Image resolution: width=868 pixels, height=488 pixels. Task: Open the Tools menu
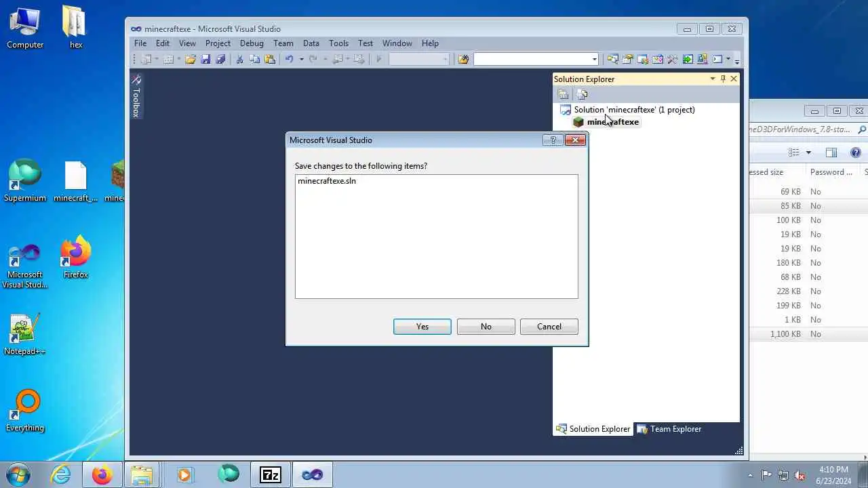tap(338, 43)
